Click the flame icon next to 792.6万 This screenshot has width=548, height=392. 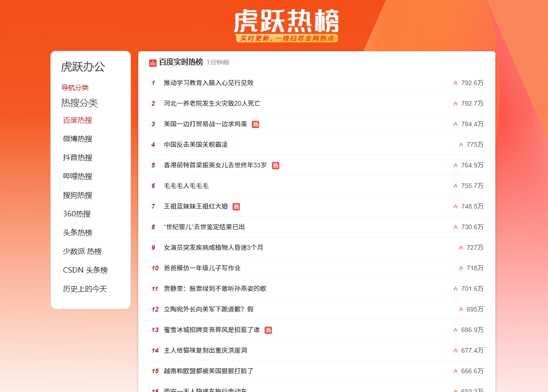tap(456, 83)
